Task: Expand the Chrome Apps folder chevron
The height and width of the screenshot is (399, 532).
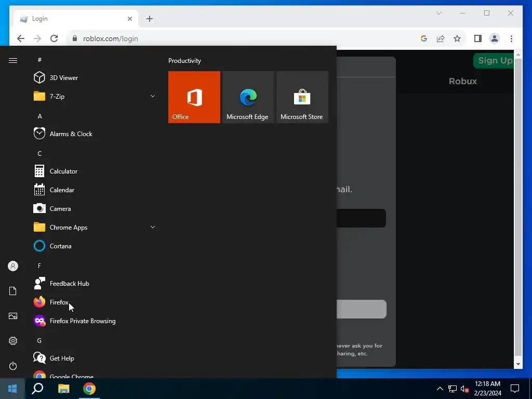Action: 153,228
